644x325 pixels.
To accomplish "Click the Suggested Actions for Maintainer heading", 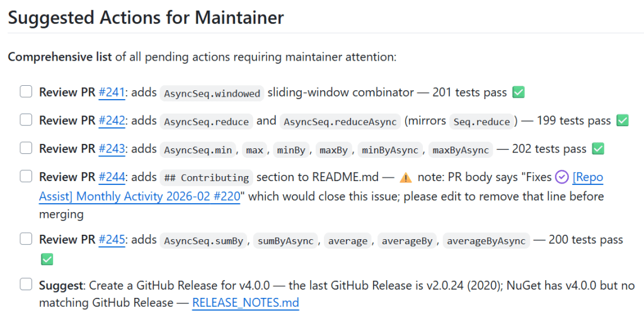I will pyautogui.click(x=146, y=17).
